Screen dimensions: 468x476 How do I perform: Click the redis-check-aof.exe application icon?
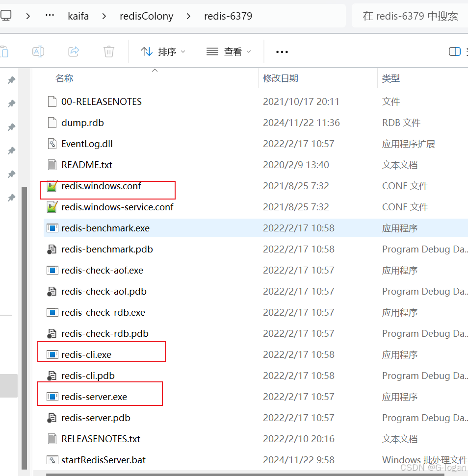click(x=52, y=270)
